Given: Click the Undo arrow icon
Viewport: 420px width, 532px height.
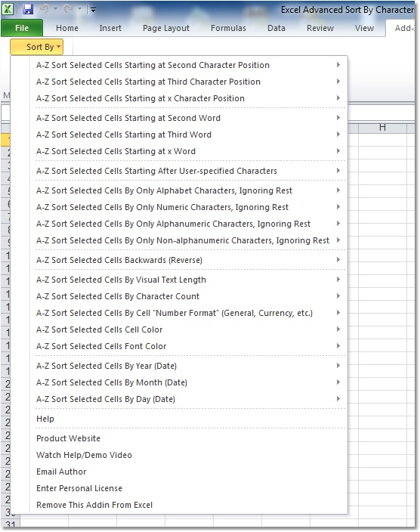Looking at the screenshot, I should pyautogui.click(x=45, y=9).
